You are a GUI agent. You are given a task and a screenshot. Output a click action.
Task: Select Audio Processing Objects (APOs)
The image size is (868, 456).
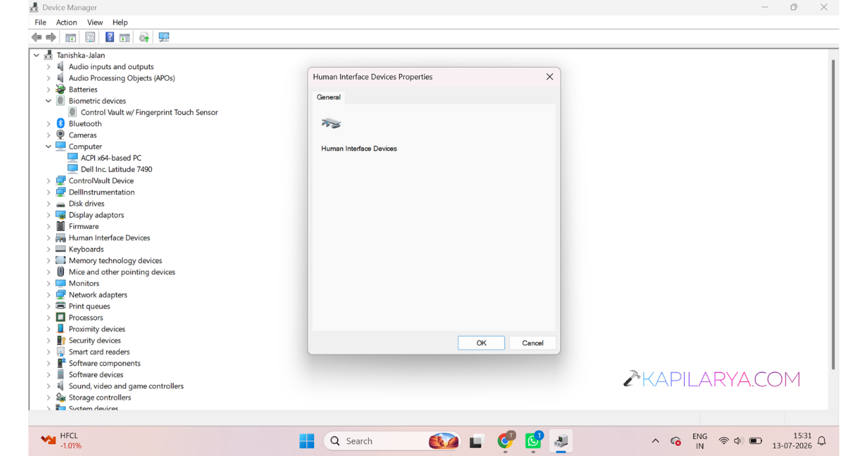[122, 78]
